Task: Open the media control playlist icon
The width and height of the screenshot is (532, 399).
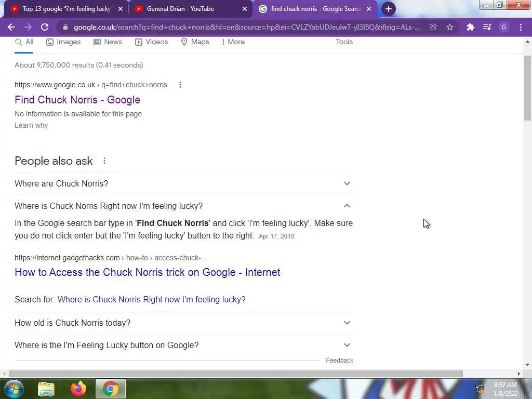Action: pyautogui.click(x=487, y=27)
